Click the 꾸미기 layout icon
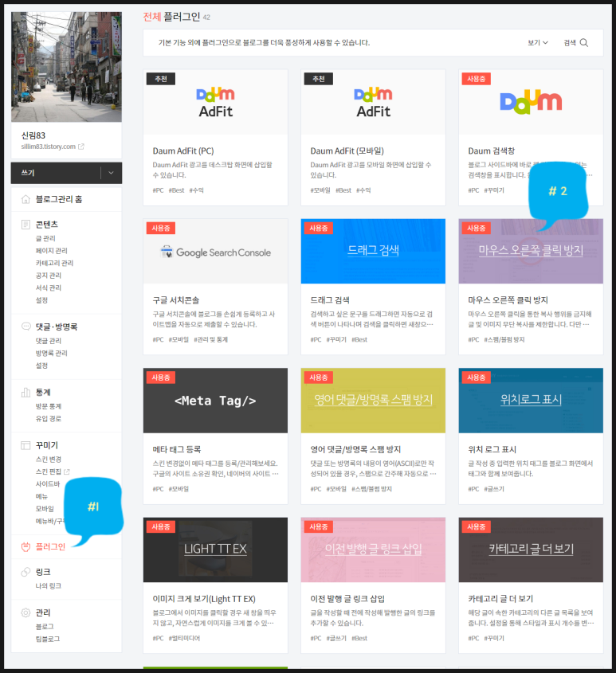 coord(26,445)
